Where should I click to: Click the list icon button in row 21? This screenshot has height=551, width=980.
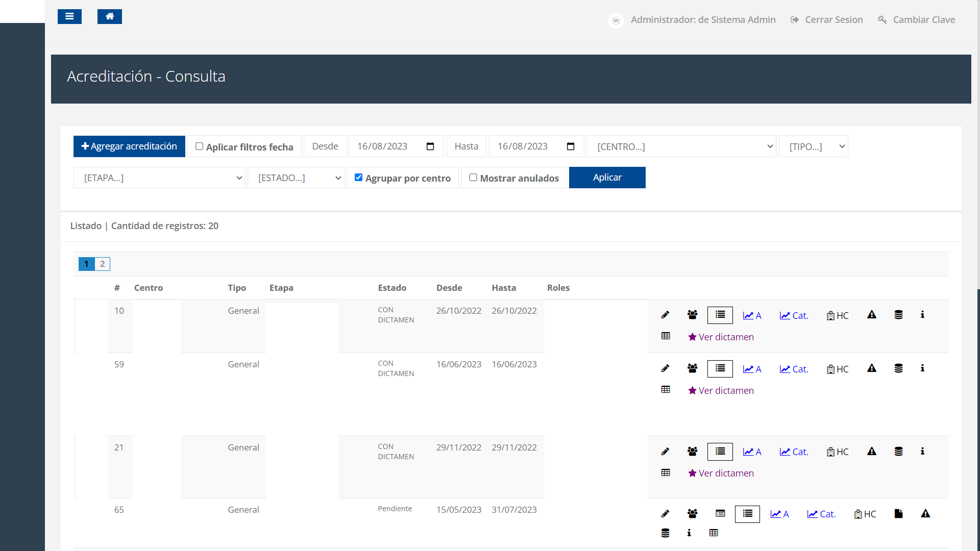[720, 452]
